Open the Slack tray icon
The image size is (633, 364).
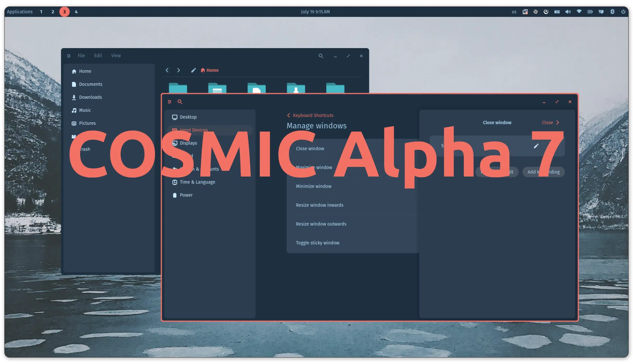coord(535,12)
